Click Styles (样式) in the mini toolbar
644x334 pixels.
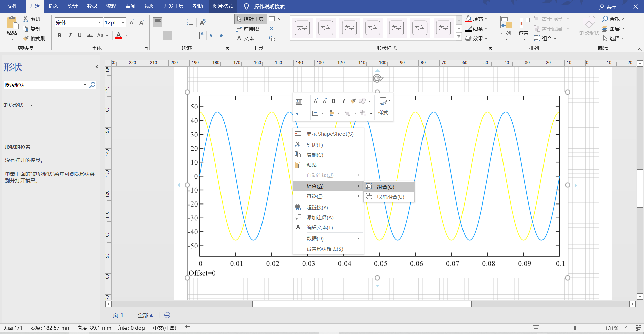coord(383,107)
